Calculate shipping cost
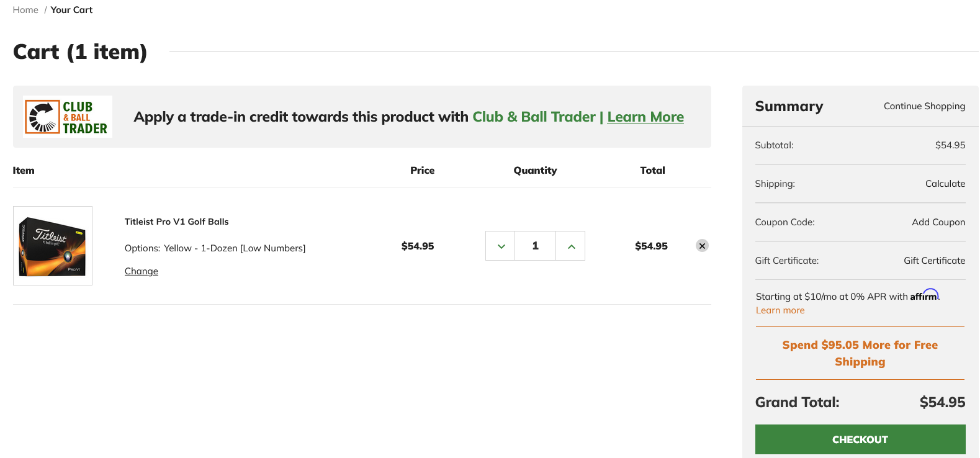The image size is (980, 458). (945, 184)
